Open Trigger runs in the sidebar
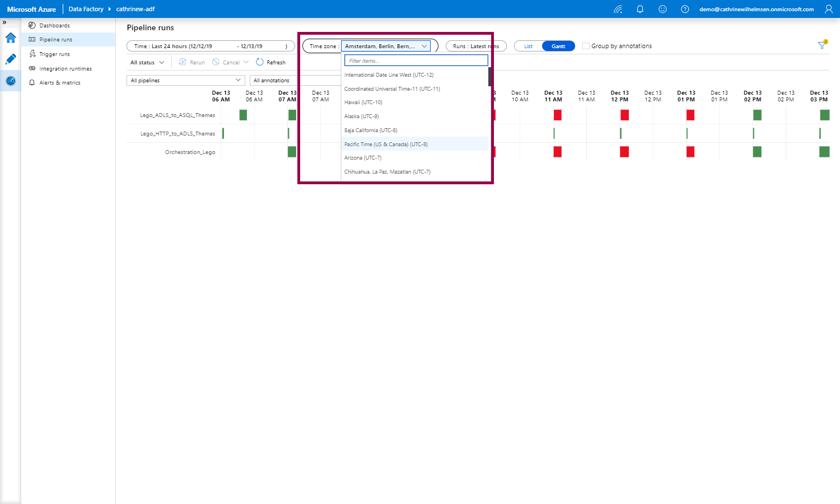The image size is (840, 504). 54,54
